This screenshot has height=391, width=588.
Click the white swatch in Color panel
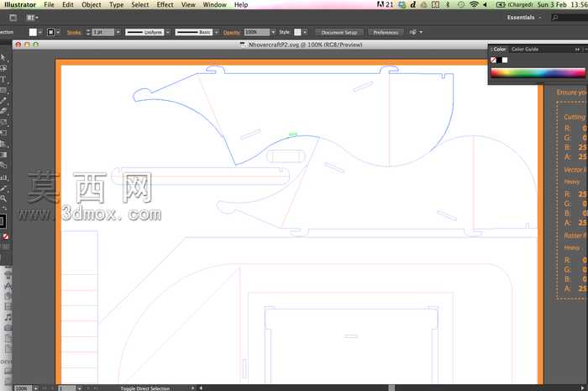pyautogui.click(x=505, y=60)
